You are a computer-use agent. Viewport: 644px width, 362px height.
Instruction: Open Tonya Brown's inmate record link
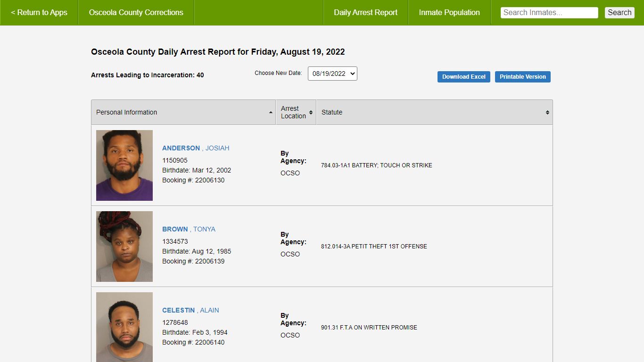[189, 229]
